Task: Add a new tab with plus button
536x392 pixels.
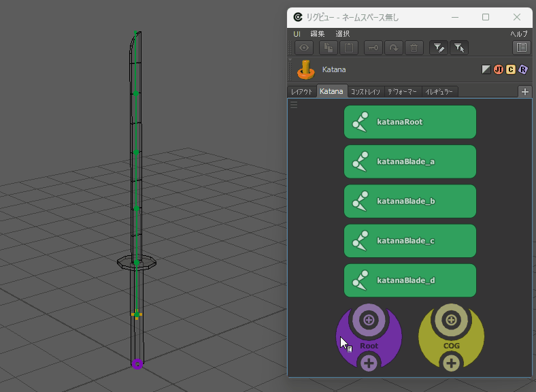Action: [x=525, y=92]
